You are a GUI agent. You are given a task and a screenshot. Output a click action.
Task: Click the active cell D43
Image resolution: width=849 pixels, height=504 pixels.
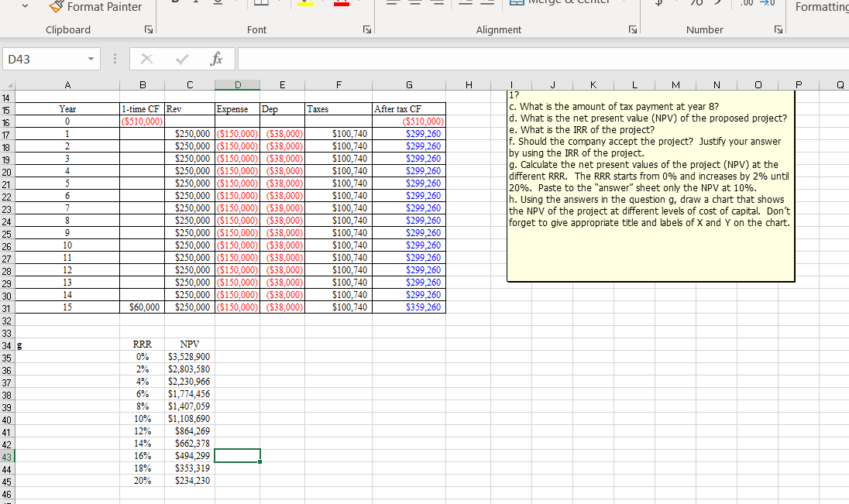(238, 456)
